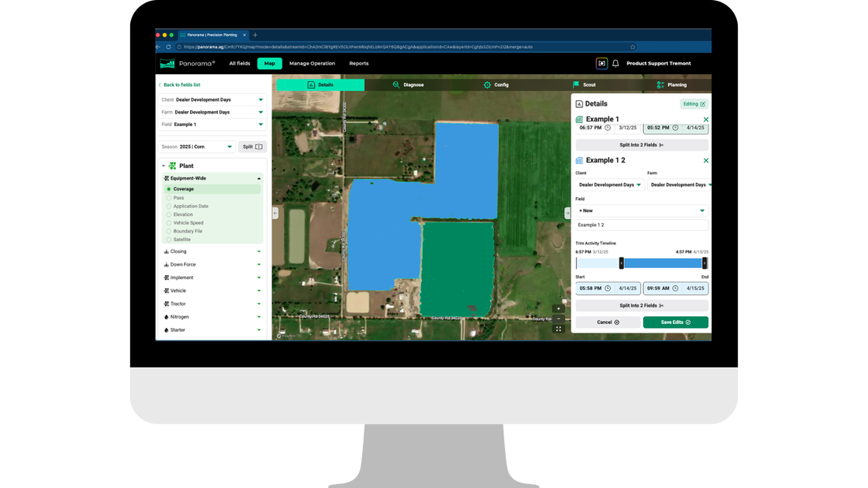Select the Vehicle Speed radio option
868x488 pixels.
click(169, 223)
